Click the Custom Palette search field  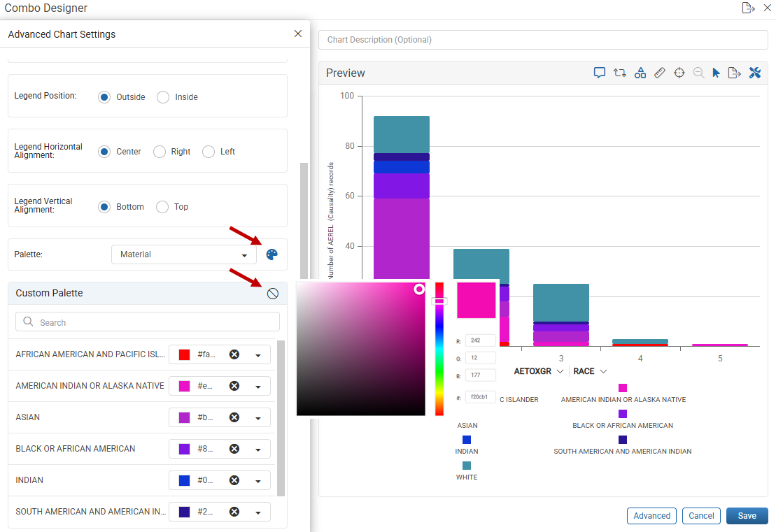point(148,322)
